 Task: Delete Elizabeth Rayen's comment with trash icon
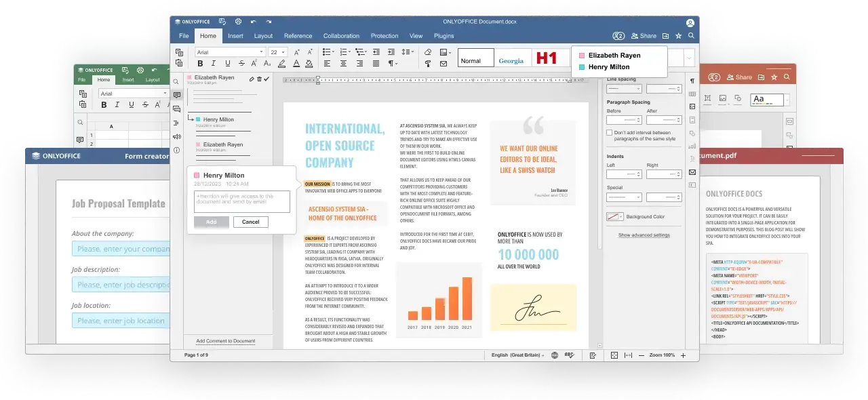point(259,79)
